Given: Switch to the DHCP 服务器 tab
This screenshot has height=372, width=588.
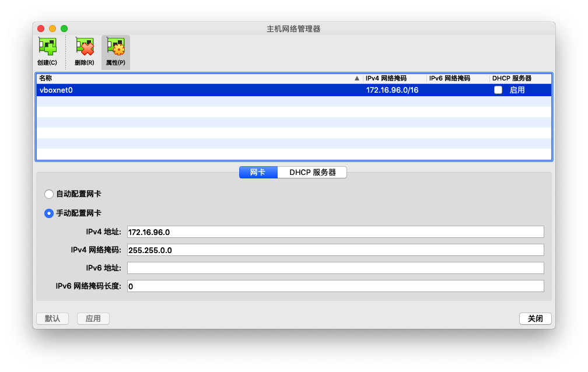Looking at the screenshot, I should tap(311, 172).
